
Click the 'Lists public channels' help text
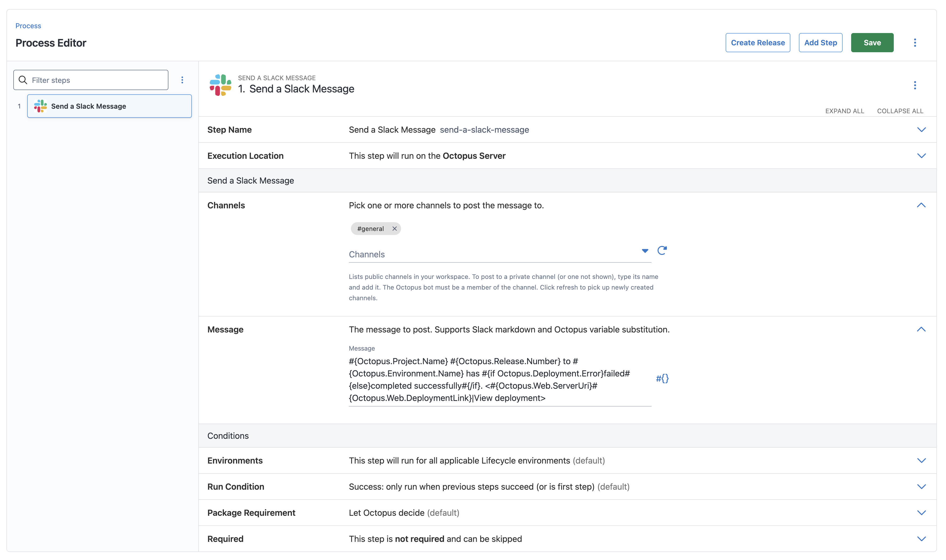coord(503,287)
